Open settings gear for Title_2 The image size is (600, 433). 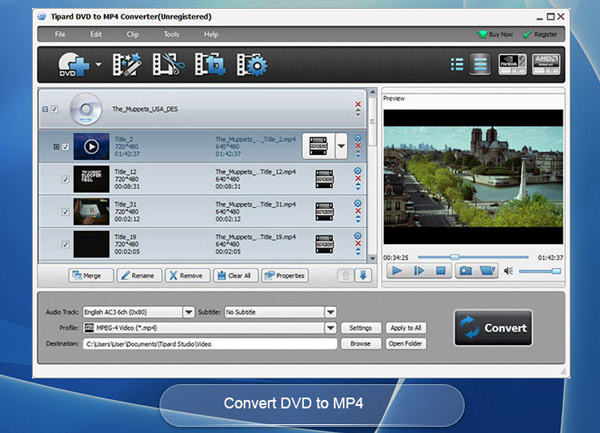tap(358, 138)
